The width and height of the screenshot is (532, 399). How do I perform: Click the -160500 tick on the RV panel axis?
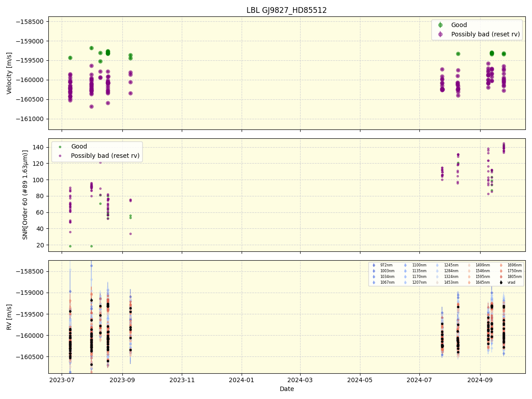point(31,357)
